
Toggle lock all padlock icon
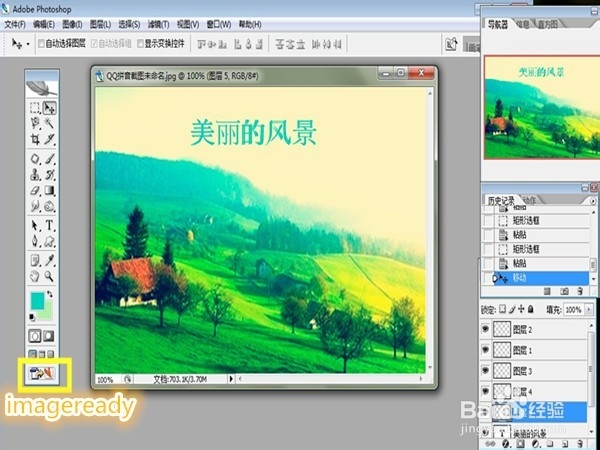pos(531,309)
